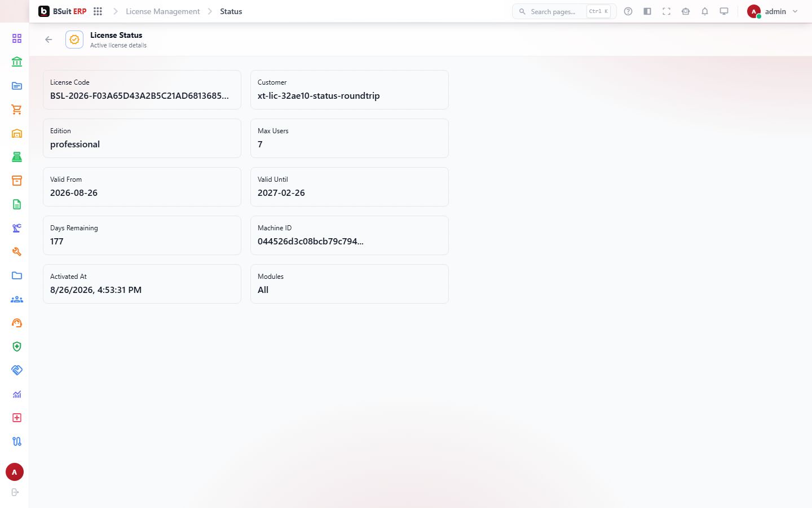The height and width of the screenshot is (508, 812).
Task: Open the archive box sidebar icon
Action: pyautogui.click(x=17, y=181)
